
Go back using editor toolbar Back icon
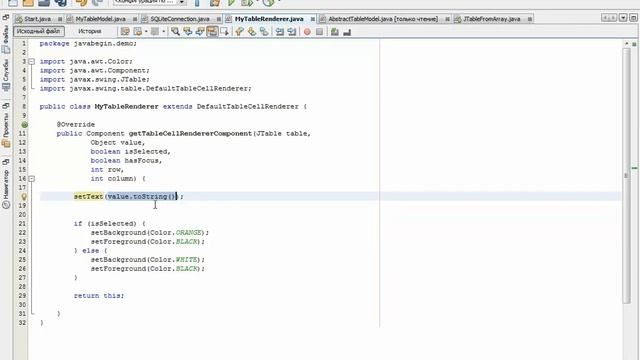[x=138, y=31]
